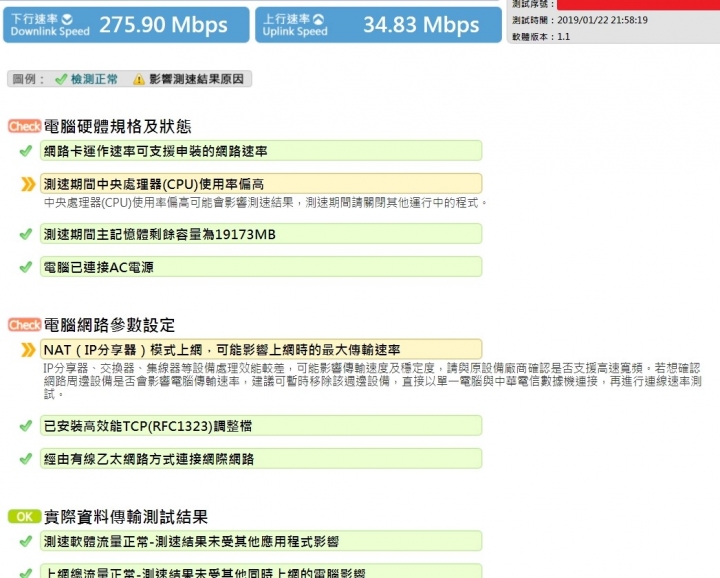The image size is (720, 578).
Task: Click the 上網總流量正常 result bar
Action: point(261,571)
